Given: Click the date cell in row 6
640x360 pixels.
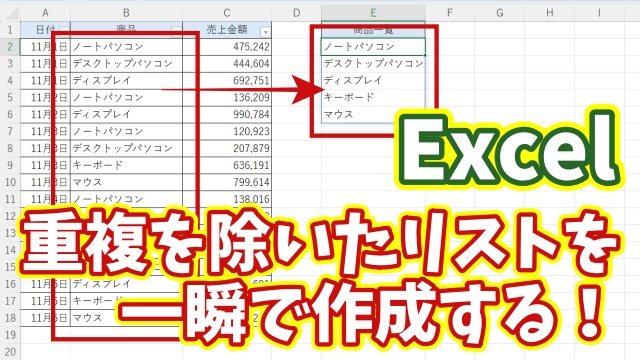Looking at the screenshot, I should 45,114.
